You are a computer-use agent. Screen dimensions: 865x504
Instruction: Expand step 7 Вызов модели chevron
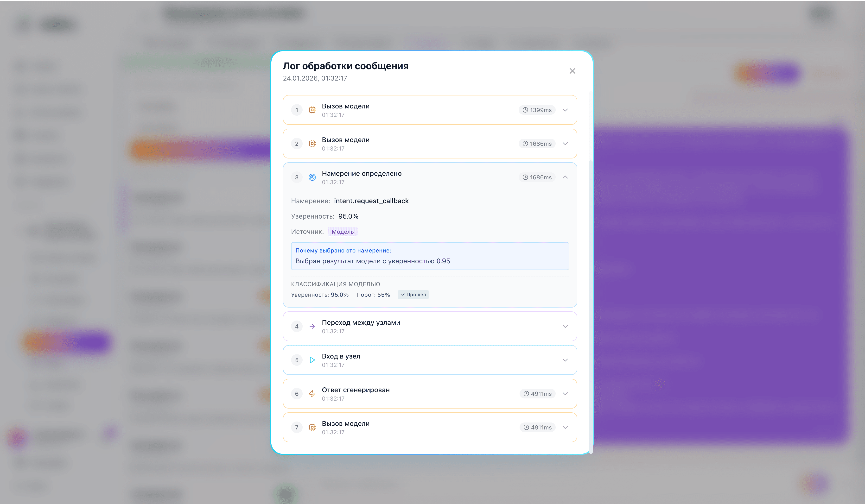coord(565,427)
